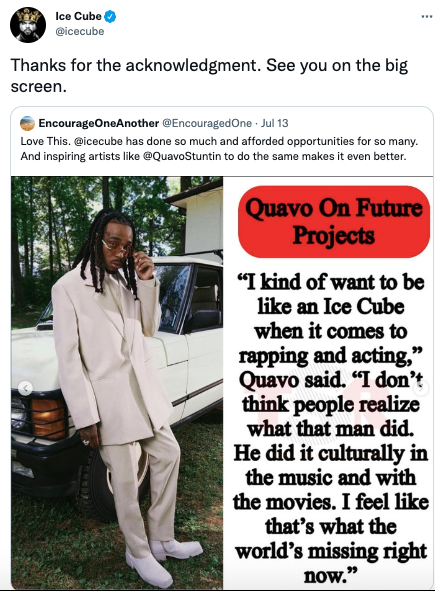Open EncourageOneAnother's profile name
Screen dimensions: 435x591
(x=99, y=123)
